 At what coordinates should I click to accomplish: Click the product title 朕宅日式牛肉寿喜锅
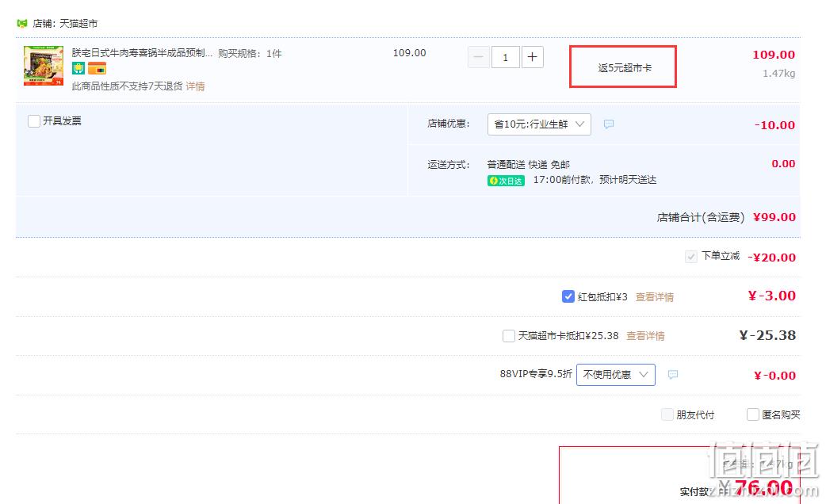click(x=142, y=53)
